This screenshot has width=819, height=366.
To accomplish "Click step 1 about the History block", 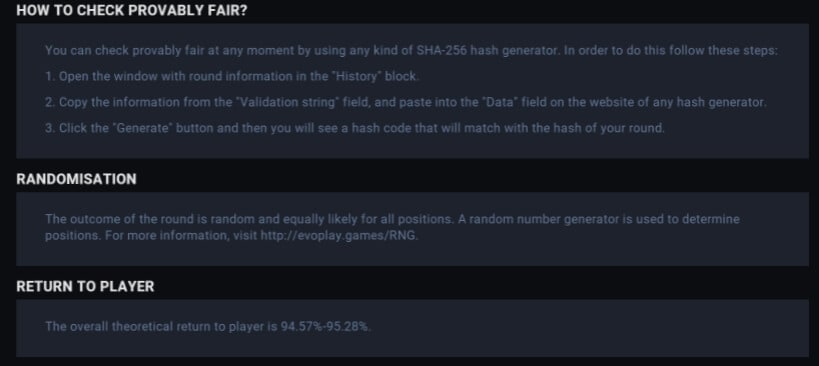I will tap(232, 76).
